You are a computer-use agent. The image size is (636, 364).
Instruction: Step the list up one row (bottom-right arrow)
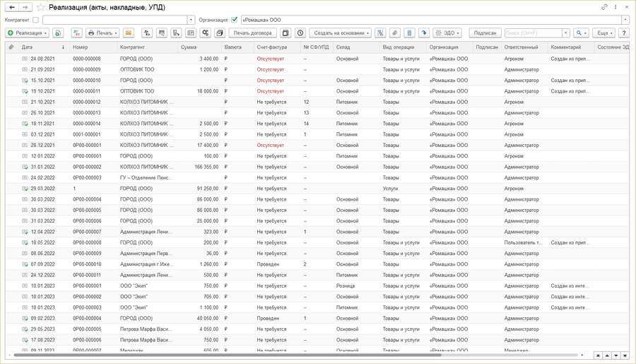tap(607, 356)
